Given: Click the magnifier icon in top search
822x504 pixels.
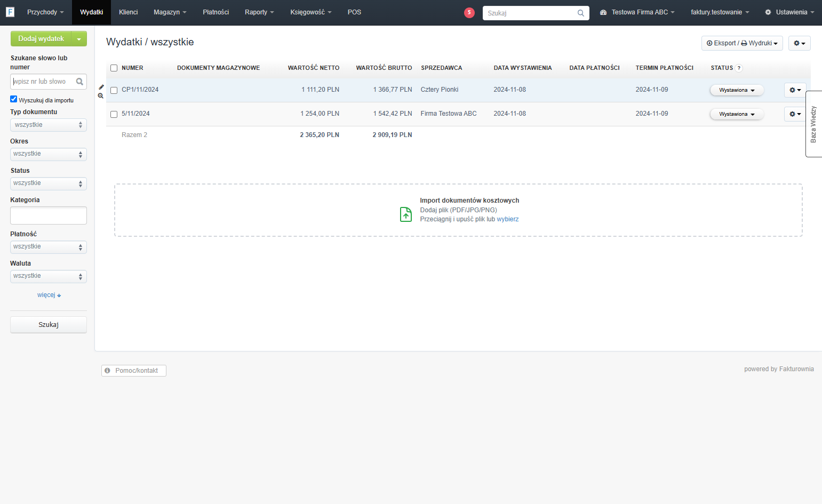Looking at the screenshot, I should (x=581, y=13).
